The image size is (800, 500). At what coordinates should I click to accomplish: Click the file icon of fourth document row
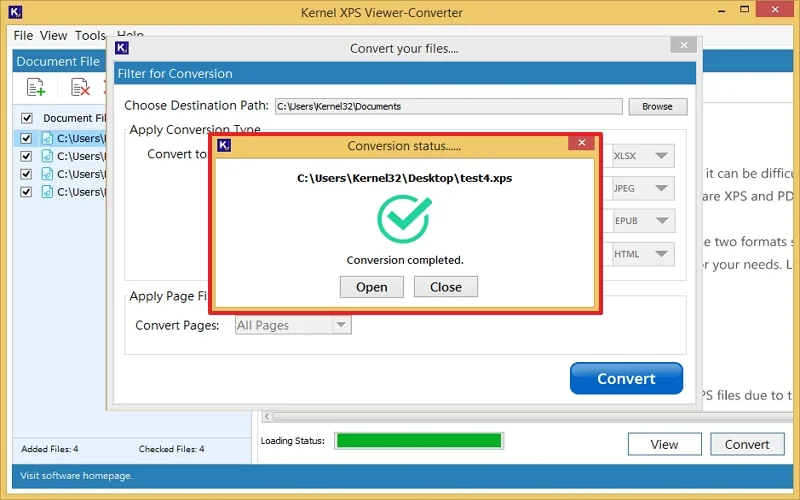pos(47,192)
